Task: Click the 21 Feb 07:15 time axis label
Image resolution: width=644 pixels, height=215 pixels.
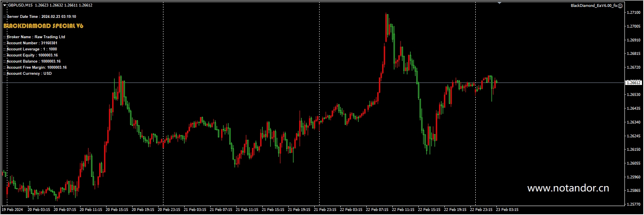Action: pos(221,210)
